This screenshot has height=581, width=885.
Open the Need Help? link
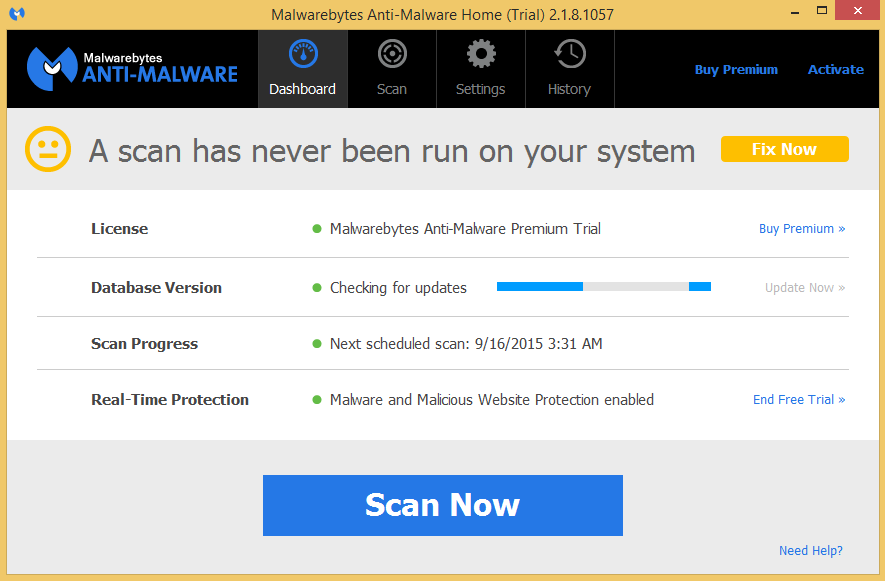tap(810, 551)
